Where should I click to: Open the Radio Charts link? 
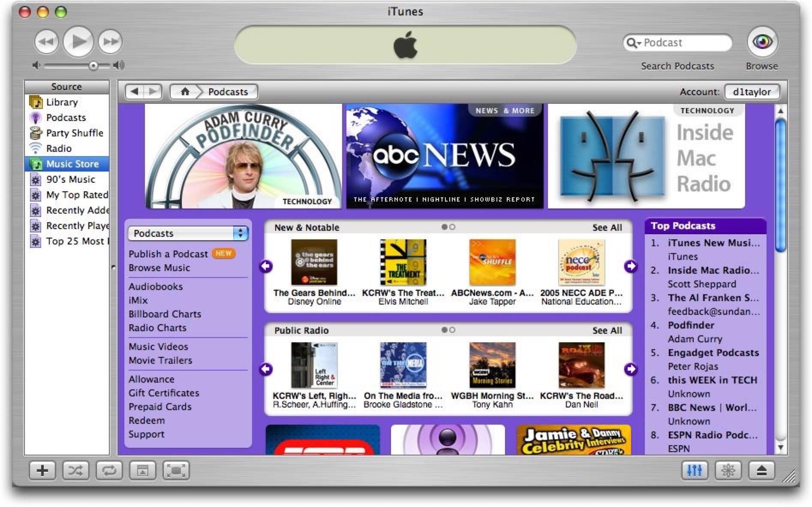[x=157, y=328]
